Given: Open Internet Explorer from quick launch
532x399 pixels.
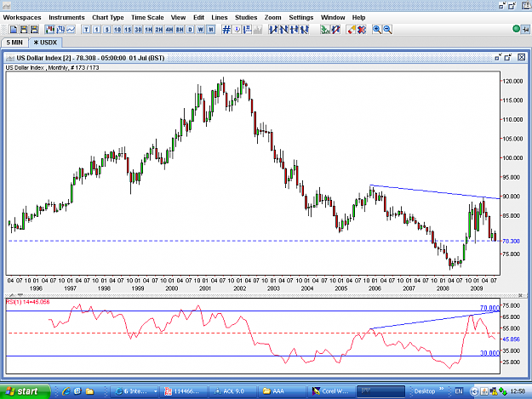Looking at the screenshot, I should point(66,391).
